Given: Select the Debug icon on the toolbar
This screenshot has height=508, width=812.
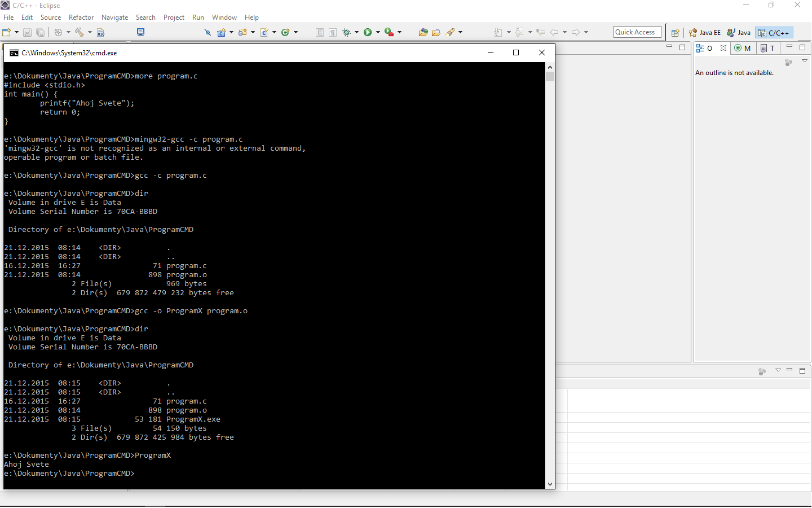Looking at the screenshot, I should (346, 32).
